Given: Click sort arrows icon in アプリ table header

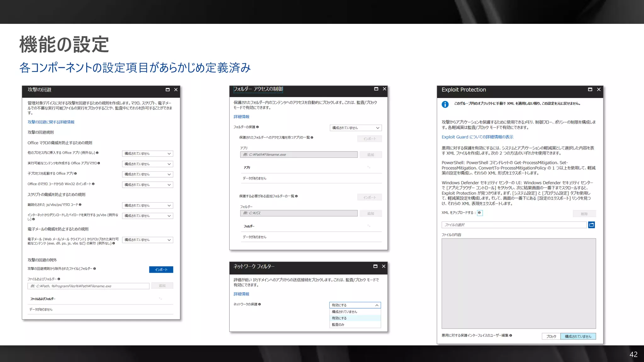Looking at the screenshot, I should coord(369,167).
